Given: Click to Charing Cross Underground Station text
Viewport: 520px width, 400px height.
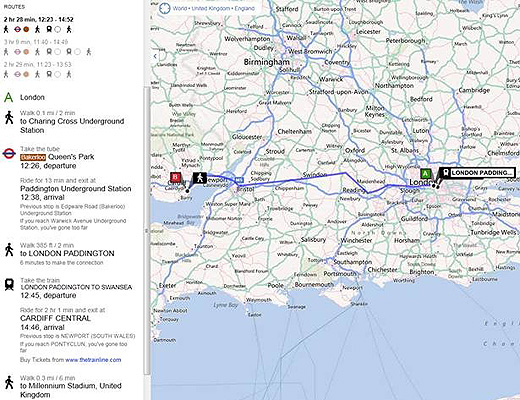Looking at the screenshot, I should click(x=72, y=126).
